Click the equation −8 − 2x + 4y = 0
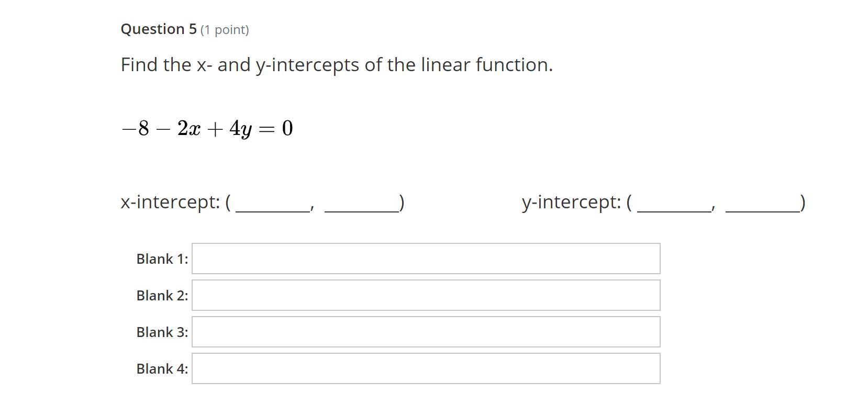The image size is (868, 404). point(207,128)
